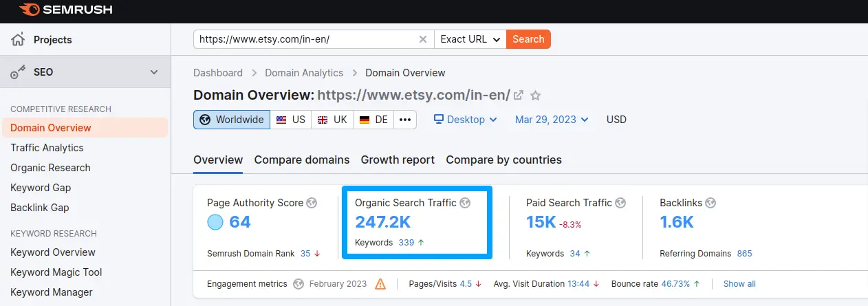
Task: Click globe icon beside Page Authority Score
Action: point(312,203)
